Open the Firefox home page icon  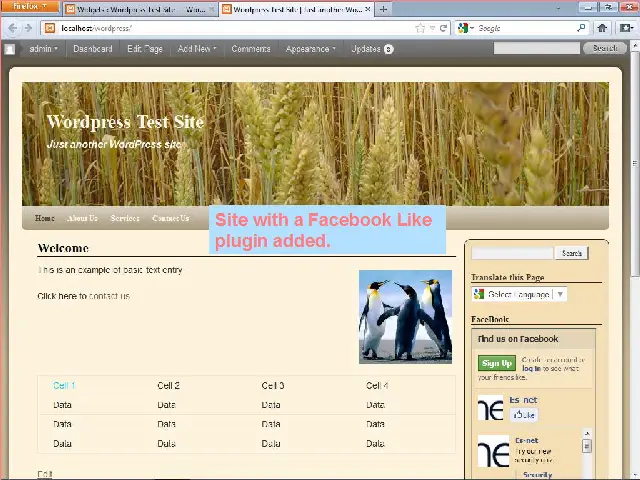click(x=602, y=28)
